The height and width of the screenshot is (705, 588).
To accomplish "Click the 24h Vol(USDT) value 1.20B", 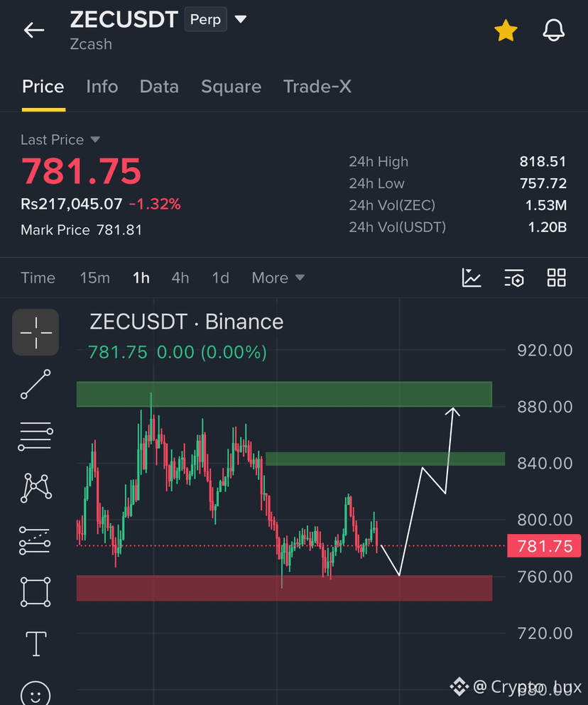I will pos(547,227).
